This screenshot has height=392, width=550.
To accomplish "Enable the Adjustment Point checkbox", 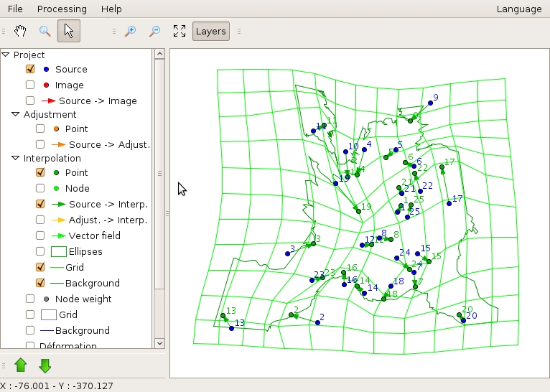I will 40,129.
